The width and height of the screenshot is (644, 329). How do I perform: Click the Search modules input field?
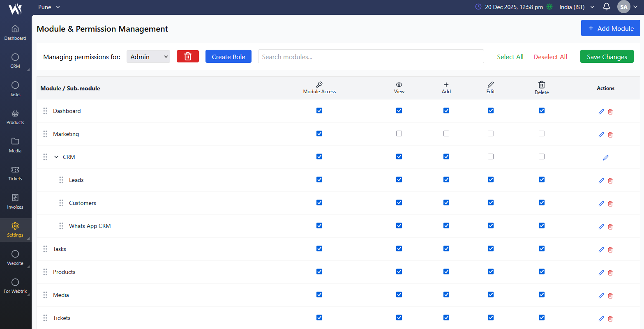pyautogui.click(x=371, y=57)
